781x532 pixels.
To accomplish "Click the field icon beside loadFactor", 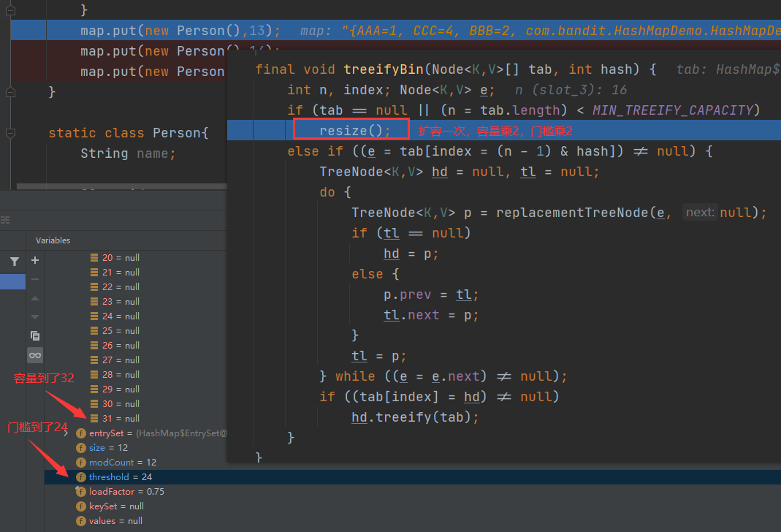I will [80, 492].
